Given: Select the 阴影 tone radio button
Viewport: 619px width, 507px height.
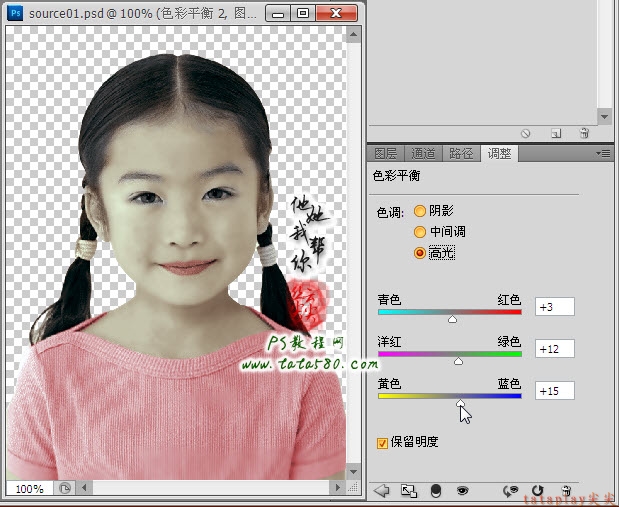Looking at the screenshot, I should (420, 211).
